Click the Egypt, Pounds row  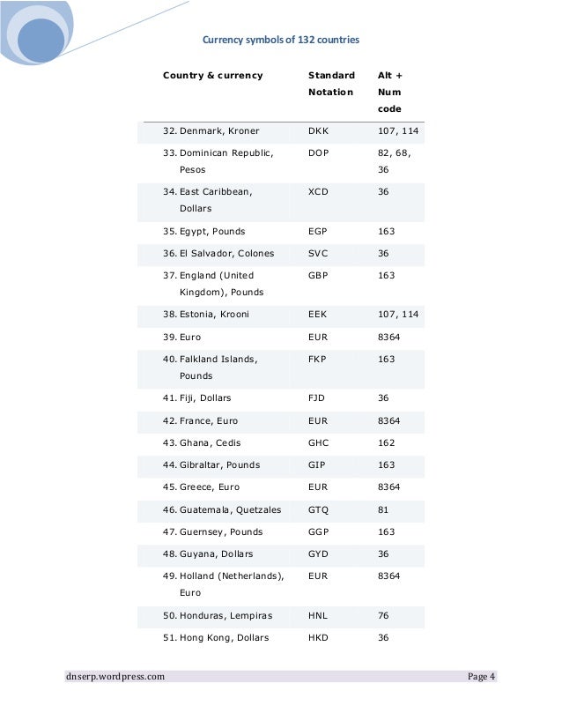[212, 231]
